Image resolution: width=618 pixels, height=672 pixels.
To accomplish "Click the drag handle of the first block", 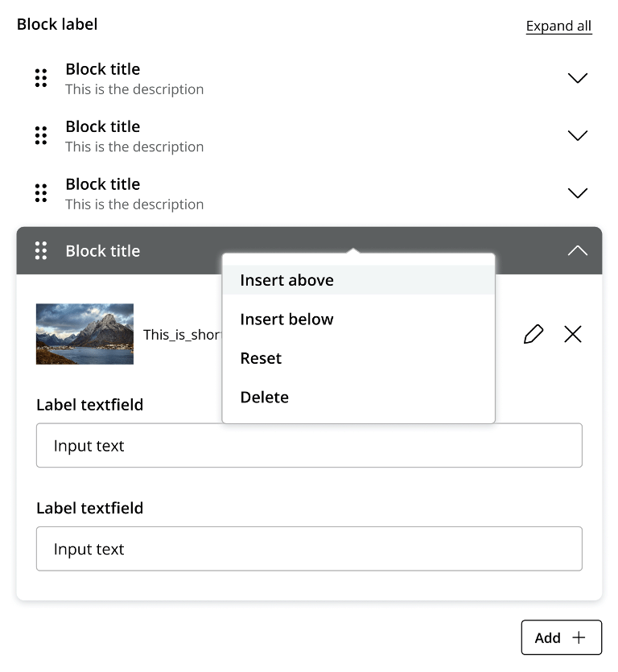I will point(41,78).
